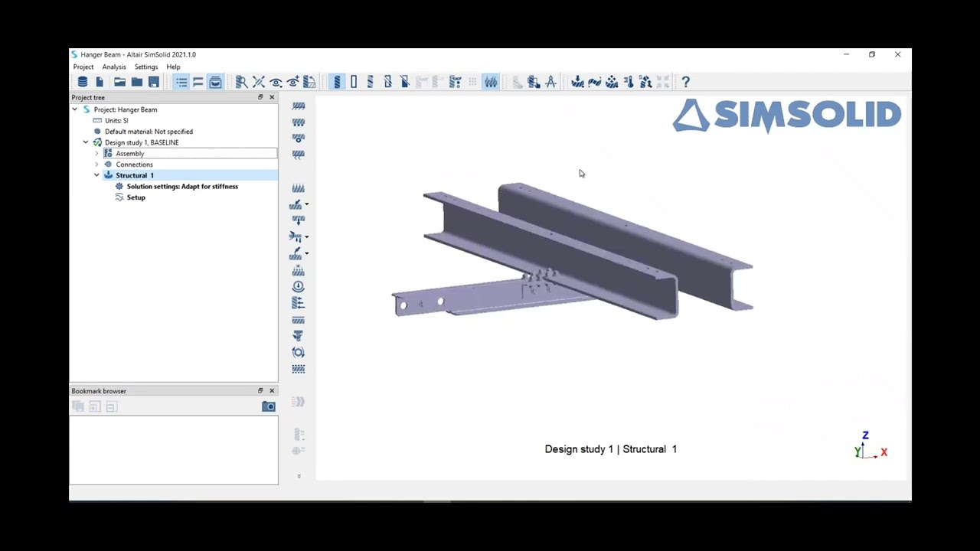Select the Setup tree item

click(x=136, y=197)
